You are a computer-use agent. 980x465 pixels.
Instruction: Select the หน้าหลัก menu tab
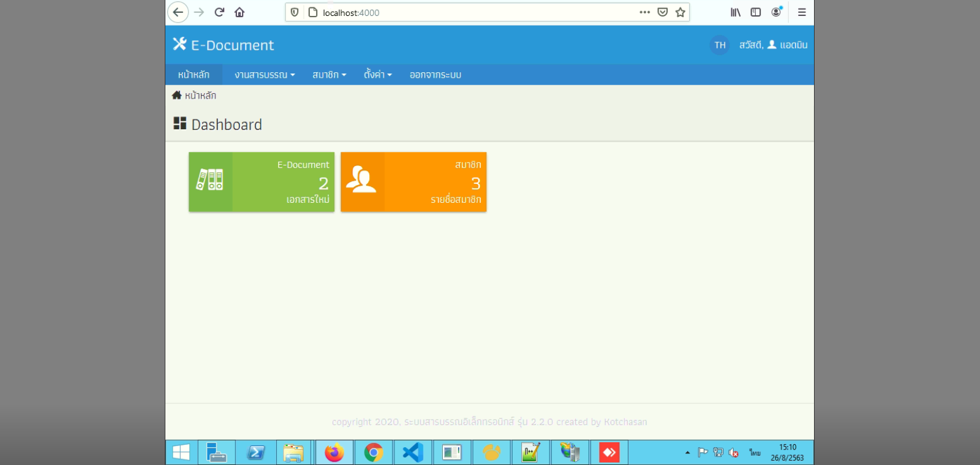194,75
